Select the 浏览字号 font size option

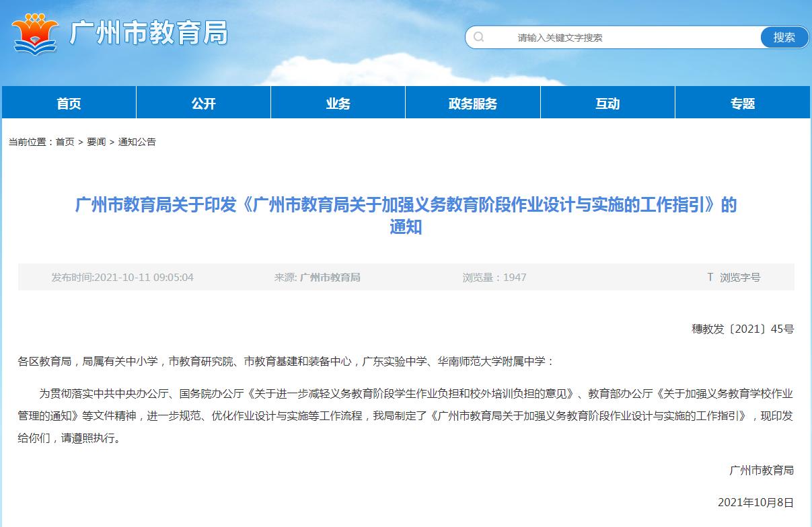click(740, 277)
